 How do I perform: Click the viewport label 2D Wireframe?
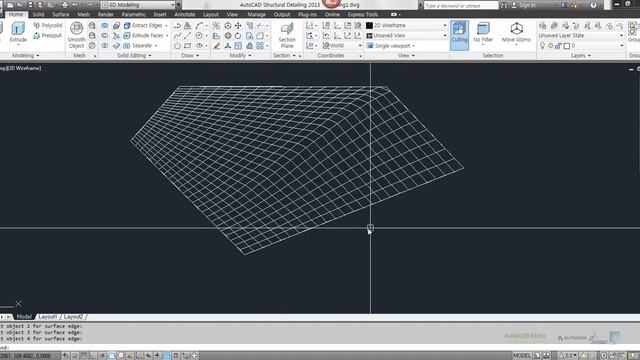(x=23, y=68)
